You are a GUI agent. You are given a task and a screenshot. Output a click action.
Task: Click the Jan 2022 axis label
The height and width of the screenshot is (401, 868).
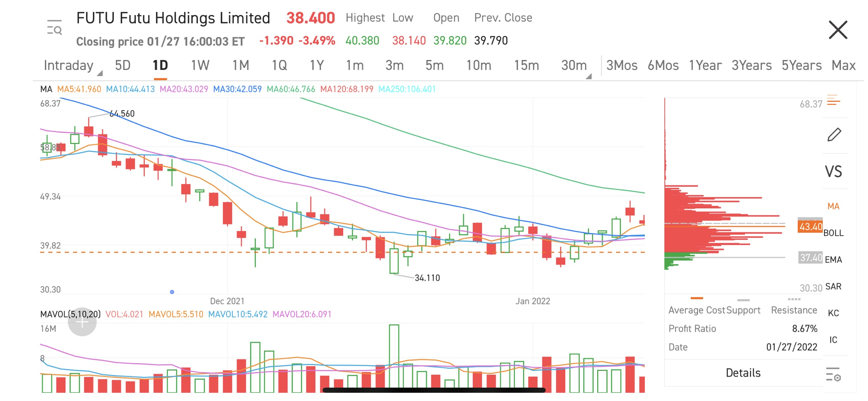click(533, 301)
